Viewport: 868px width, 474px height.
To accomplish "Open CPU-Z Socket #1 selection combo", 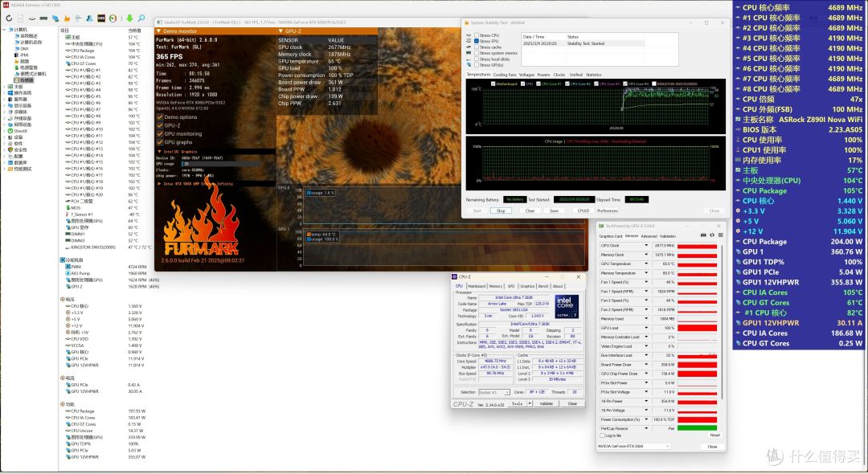I will [493, 392].
